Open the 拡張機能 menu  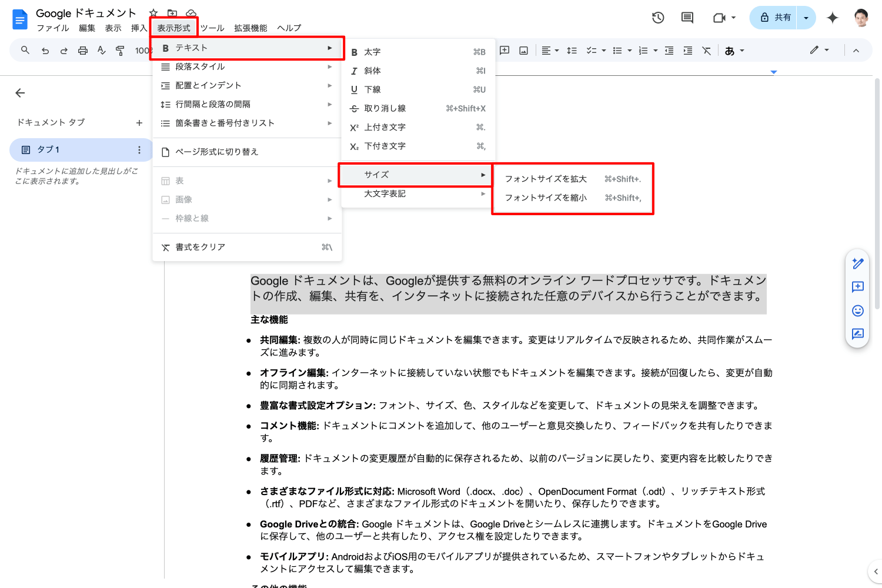250,28
